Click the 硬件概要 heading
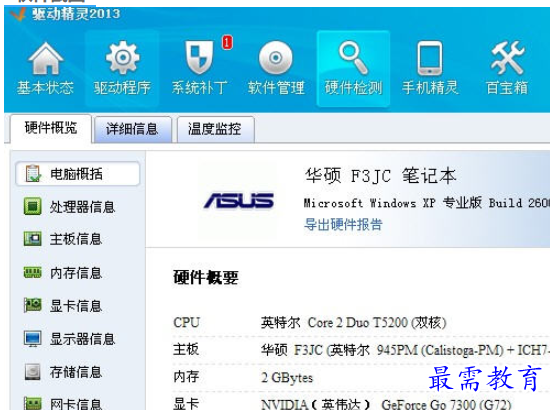The height and width of the screenshot is (410, 550). coord(206,277)
